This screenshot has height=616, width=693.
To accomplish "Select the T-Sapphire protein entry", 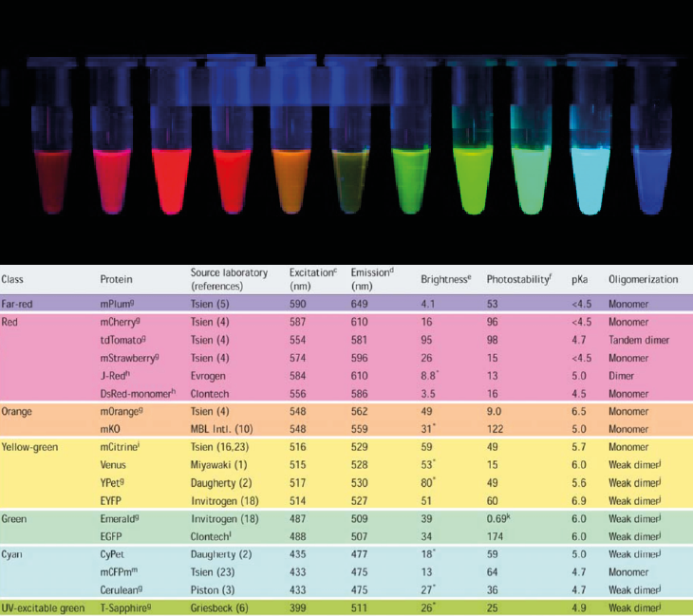I will (128, 606).
